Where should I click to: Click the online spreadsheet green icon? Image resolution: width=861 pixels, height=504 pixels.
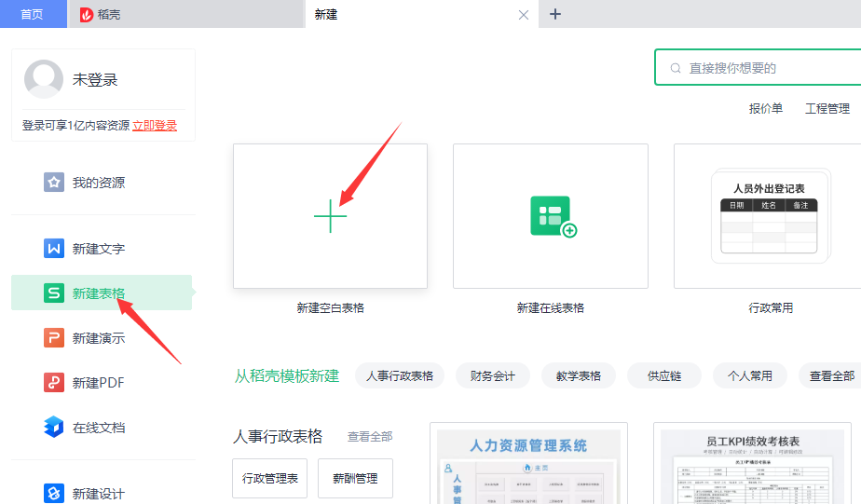[553, 216]
